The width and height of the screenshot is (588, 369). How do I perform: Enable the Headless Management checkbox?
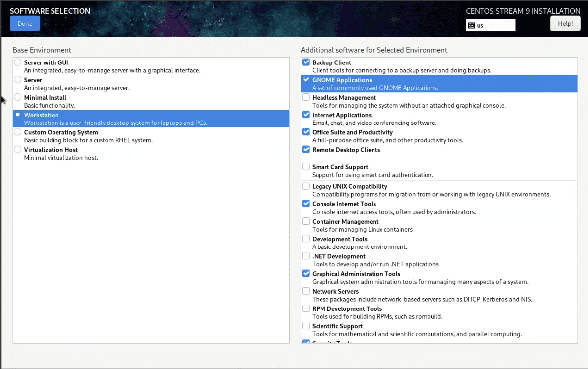click(x=306, y=97)
